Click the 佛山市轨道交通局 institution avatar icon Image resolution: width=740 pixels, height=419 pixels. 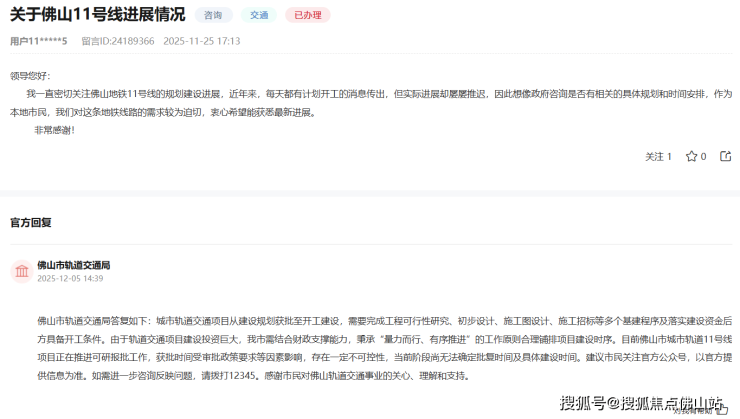pos(22,271)
